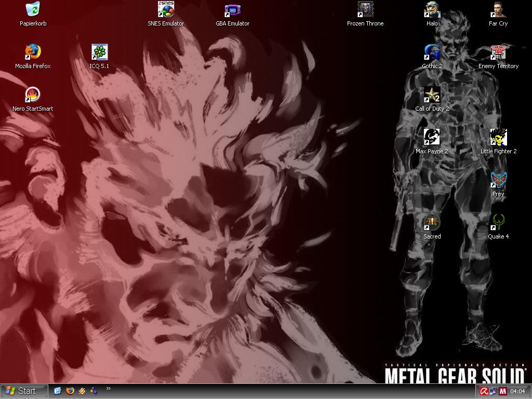This screenshot has height=399, width=532.
Task: Open the Avira red umbrella tray icon
Action: (x=484, y=391)
